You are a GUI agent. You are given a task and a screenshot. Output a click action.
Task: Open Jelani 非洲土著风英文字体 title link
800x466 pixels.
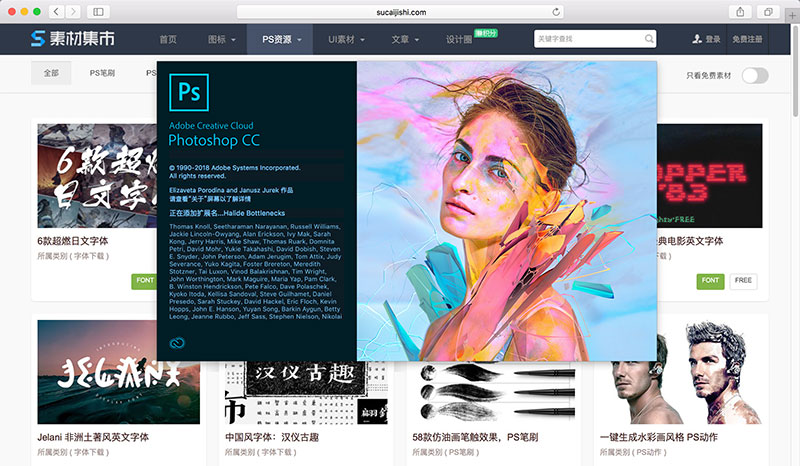(93, 437)
